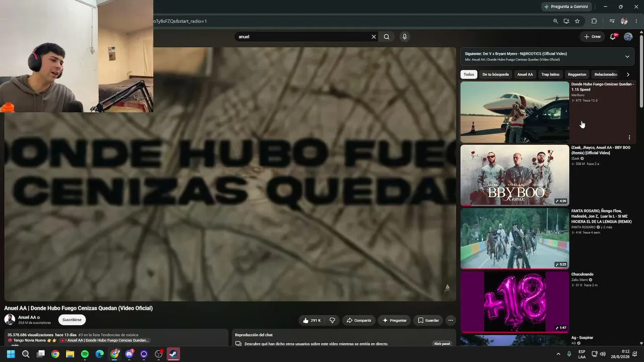Screen dimensions: 644x362
Task: Click the Suscribirse button
Action: [x=72, y=320]
